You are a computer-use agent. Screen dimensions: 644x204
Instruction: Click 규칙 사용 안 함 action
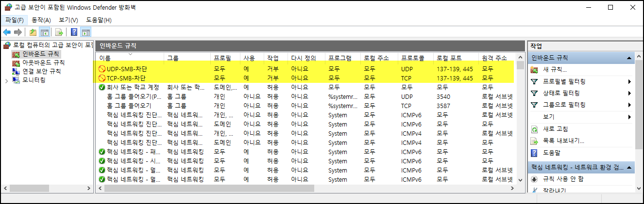[x=563, y=179]
